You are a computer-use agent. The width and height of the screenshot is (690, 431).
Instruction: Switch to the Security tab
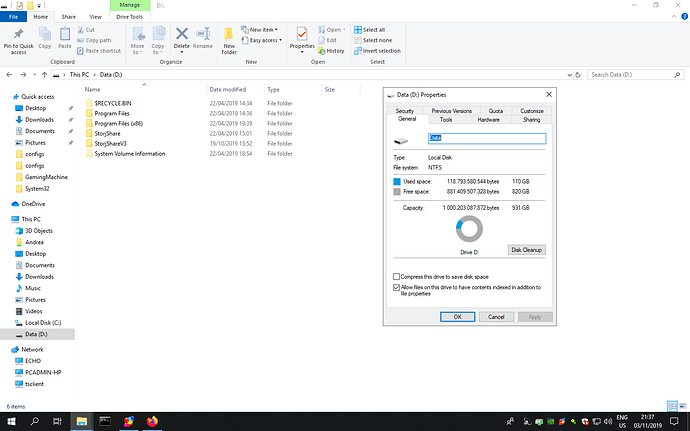coord(405,111)
